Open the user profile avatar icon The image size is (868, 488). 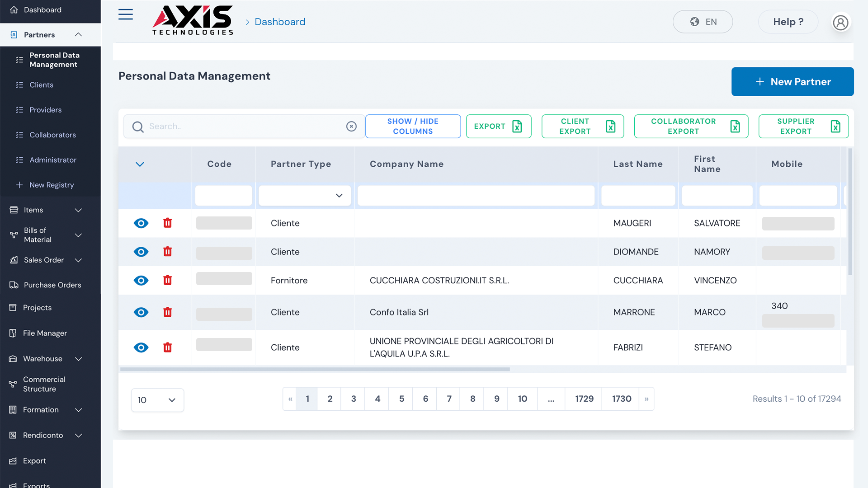click(840, 22)
